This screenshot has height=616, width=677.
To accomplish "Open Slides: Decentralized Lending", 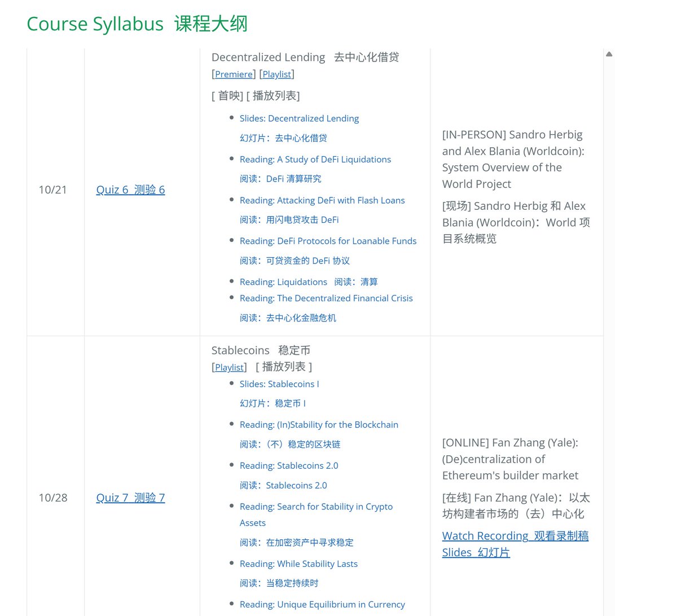I will [x=299, y=118].
